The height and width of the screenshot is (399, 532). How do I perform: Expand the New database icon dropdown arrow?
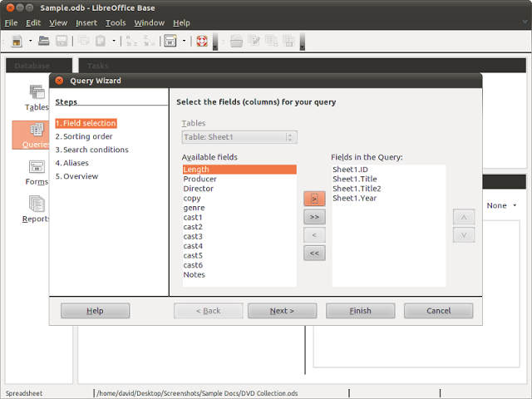[30, 41]
